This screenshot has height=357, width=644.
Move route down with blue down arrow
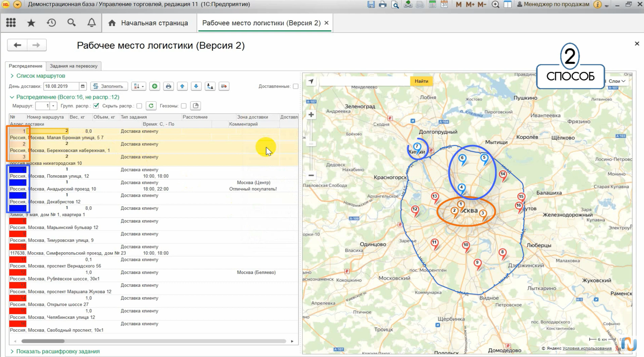click(196, 86)
